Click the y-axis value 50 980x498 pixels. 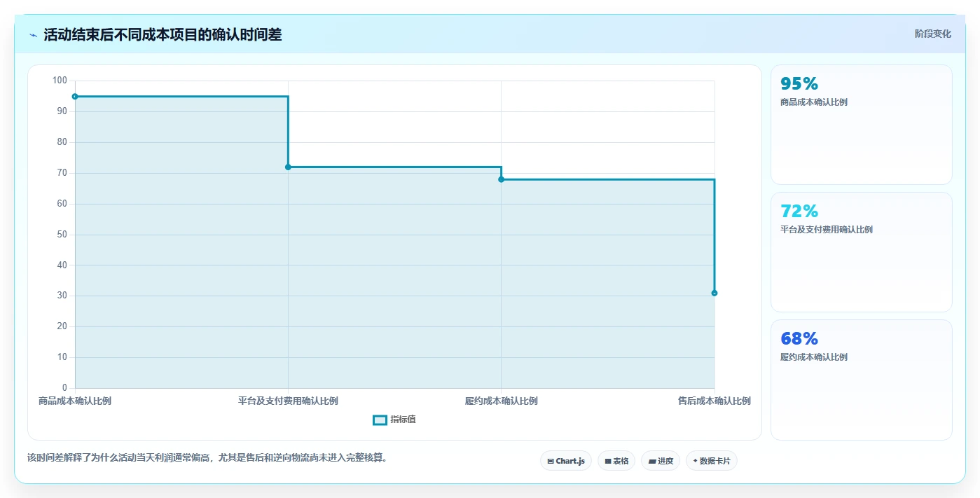(x=62, y=234)
